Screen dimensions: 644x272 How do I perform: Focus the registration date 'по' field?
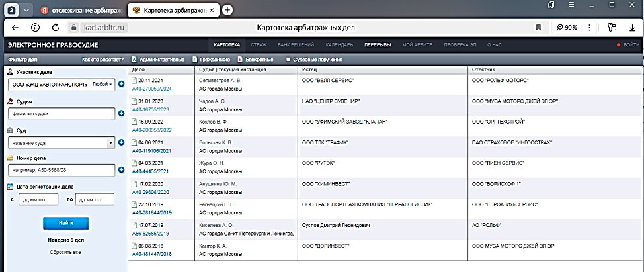[95, 199]
